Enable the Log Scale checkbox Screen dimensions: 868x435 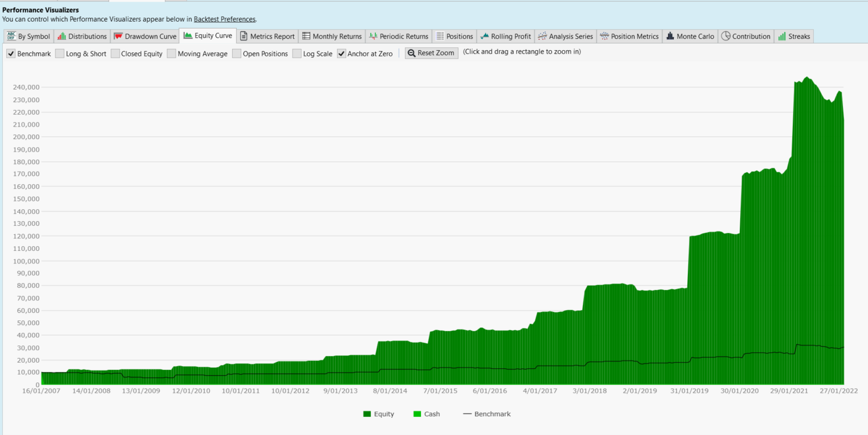(x=297, y=54)
